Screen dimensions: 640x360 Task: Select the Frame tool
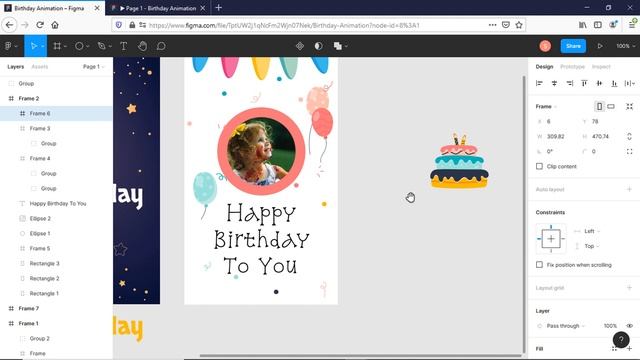pyautogui.click(x=57, y=46)
